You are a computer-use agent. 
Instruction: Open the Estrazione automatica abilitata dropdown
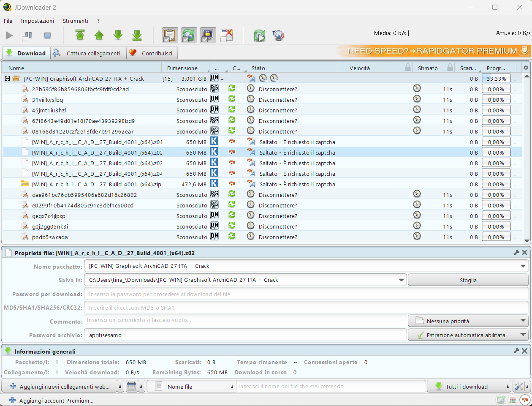point(468,335)
